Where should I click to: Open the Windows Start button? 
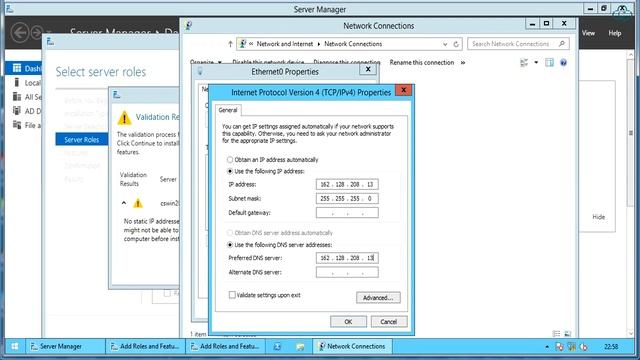click(15, 346)
